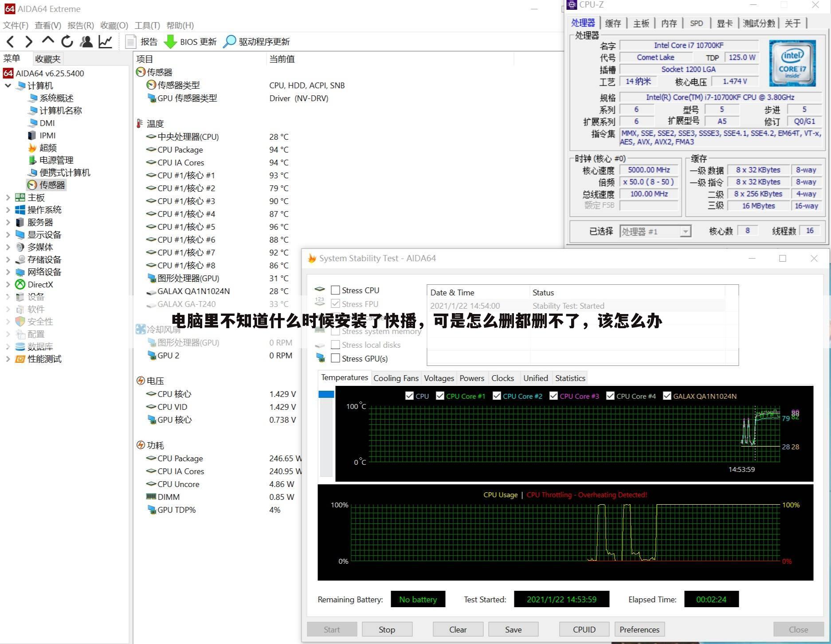Expand the 服务器 tree node arrow
831x644 pixels.
click(x=8, y=222)
